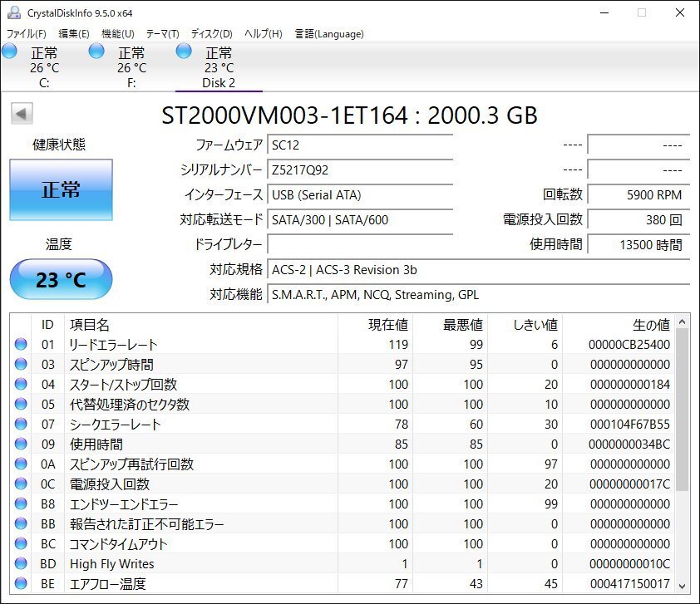700x604 pixels.
Task: Click the 正常 health status button
Action: (x=61, y=189)
